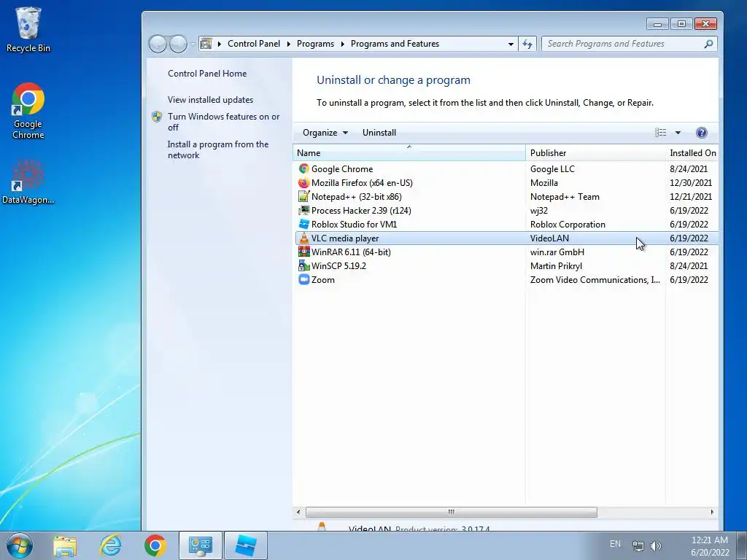Click the Forward navigation arrow button
Screen dimensions: 747x560
tap(178, 44)
